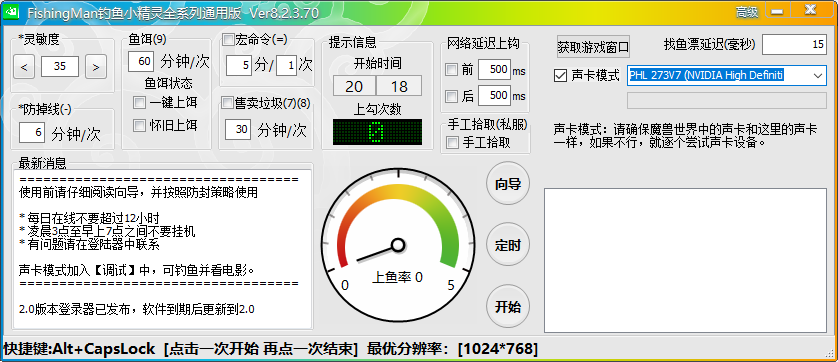Viewport: 838px width, 362px height.
Task: Click the 售卖垃圾 interval field showing 30
Action: pyautogui.click(x=238, y=129)
